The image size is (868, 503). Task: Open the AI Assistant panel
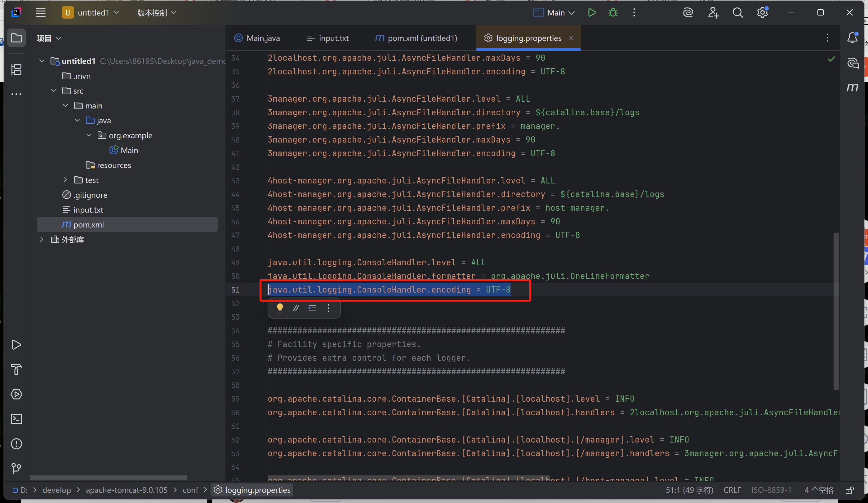[688, 12]
